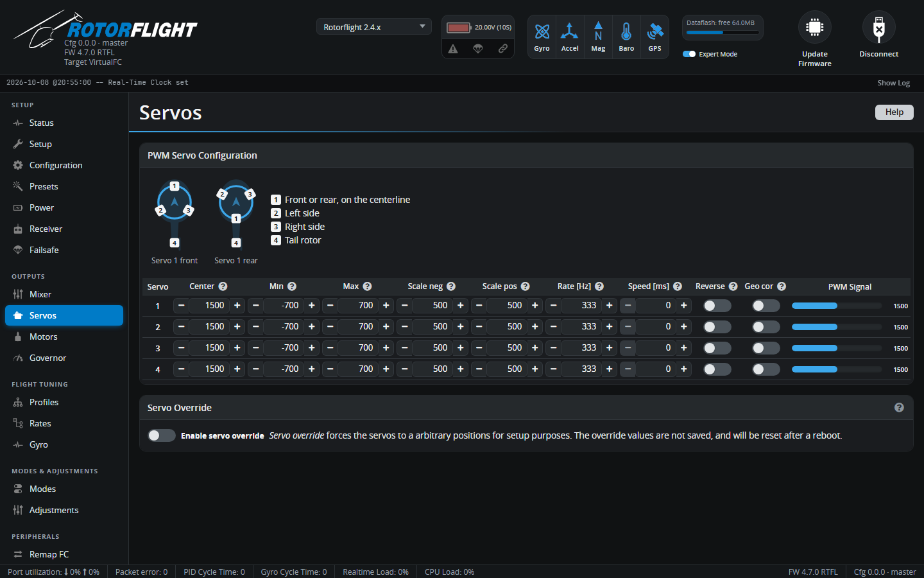
Task: Decrease servo 4 Scale pos with minus
Action: point(479,369)
